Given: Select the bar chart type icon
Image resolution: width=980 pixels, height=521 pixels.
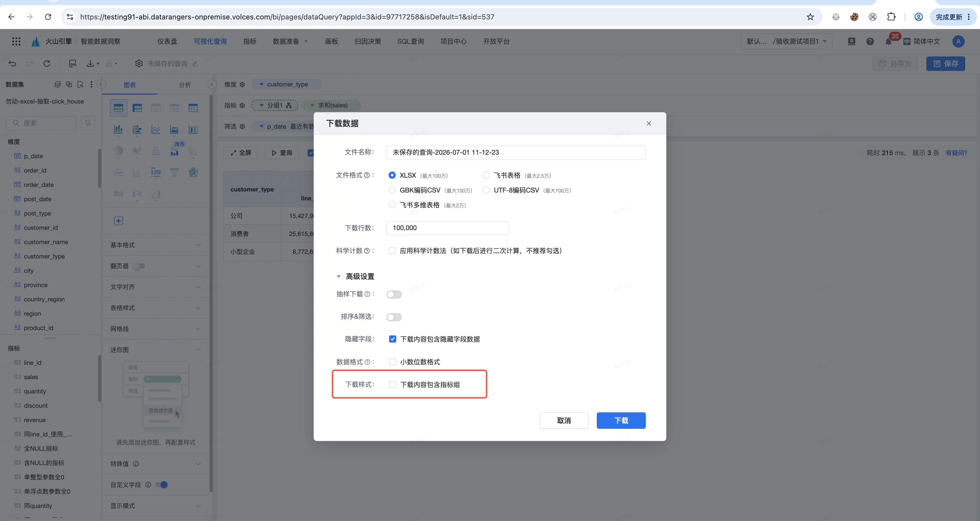Looking at the screenshot, I should [118, 130].
